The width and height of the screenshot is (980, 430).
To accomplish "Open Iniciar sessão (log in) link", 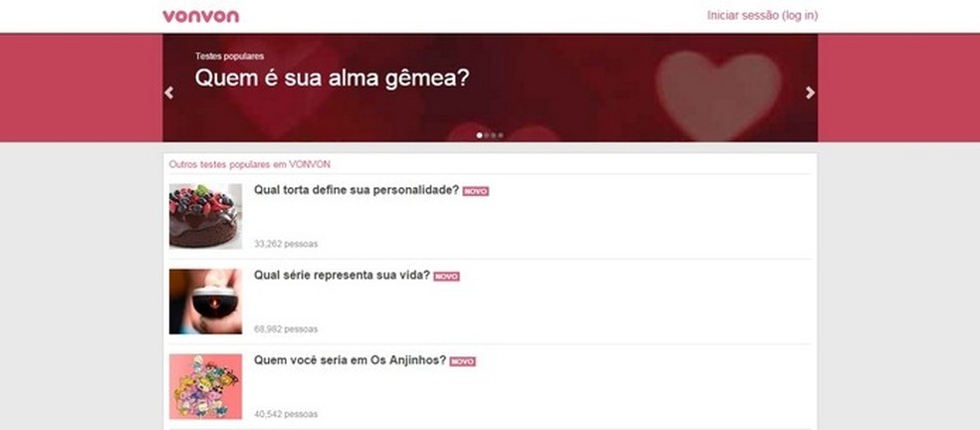I will 762,16.
